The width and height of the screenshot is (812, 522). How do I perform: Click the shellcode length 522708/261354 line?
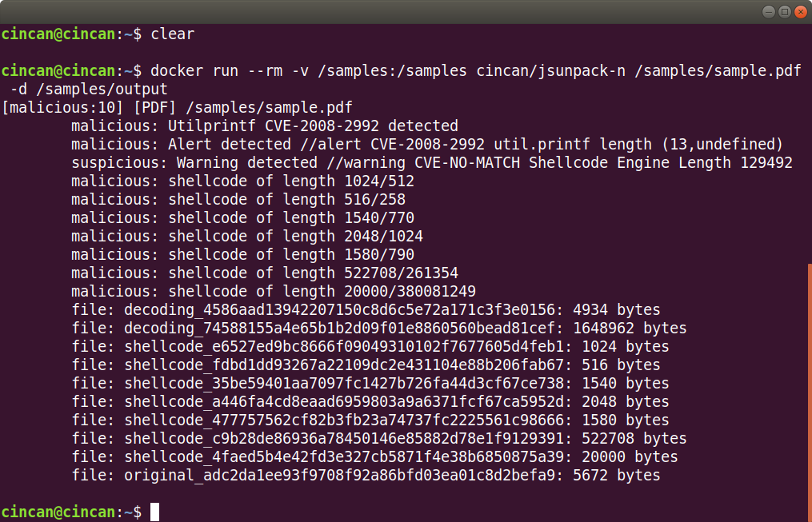265,273
